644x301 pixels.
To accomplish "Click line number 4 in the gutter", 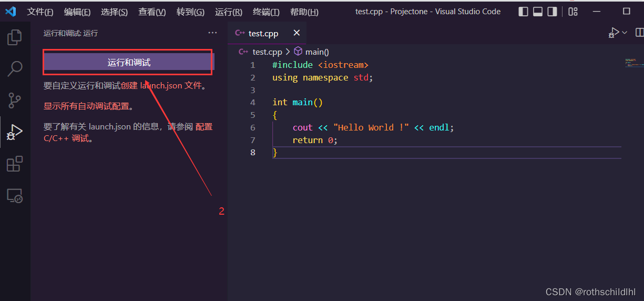I will (x=253, y=102).
